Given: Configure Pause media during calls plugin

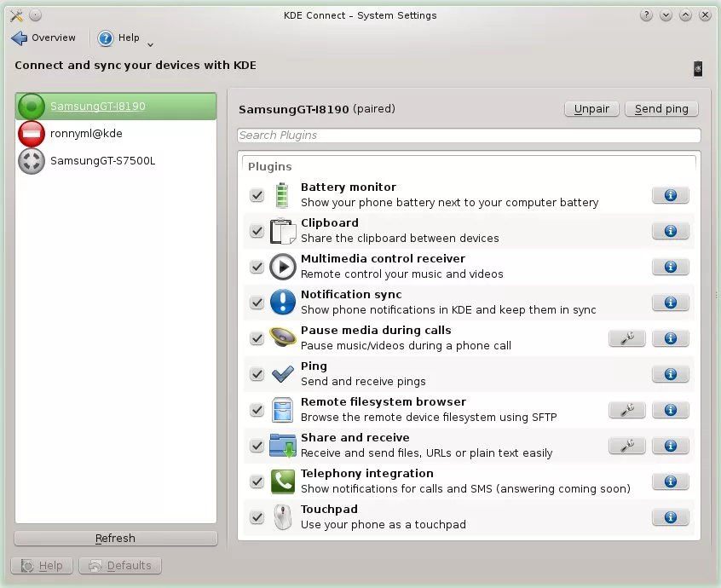Looking at the screenshot, I should click(x=627, y=338).
